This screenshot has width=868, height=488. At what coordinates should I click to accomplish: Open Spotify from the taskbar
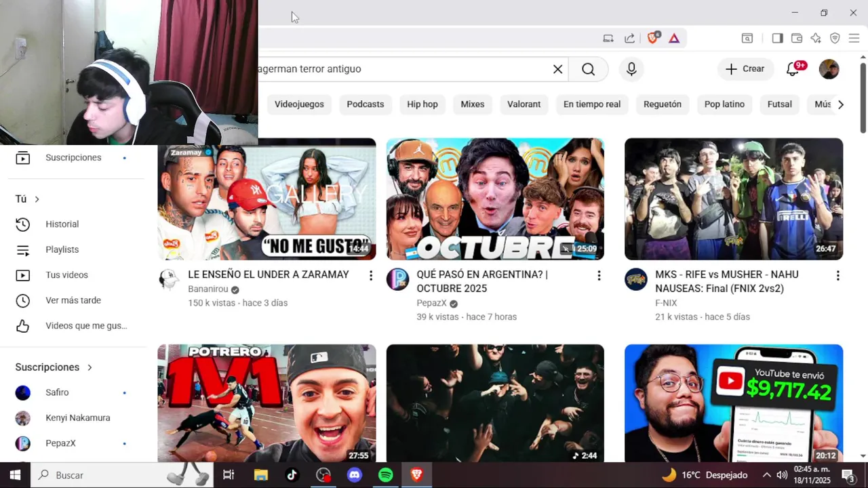click(386, 475)
